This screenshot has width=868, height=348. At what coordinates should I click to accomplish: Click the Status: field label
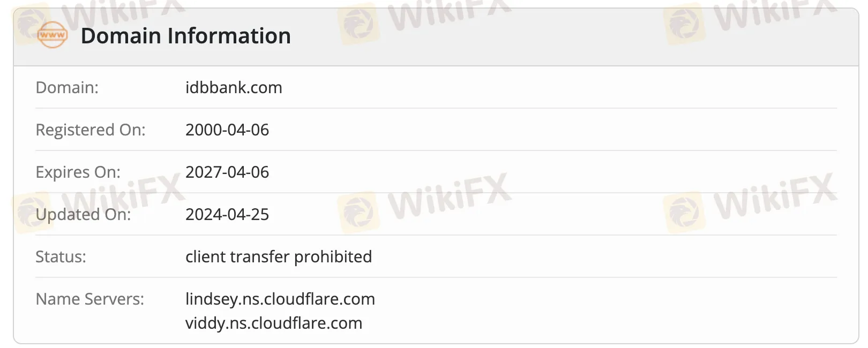point(61,256)
